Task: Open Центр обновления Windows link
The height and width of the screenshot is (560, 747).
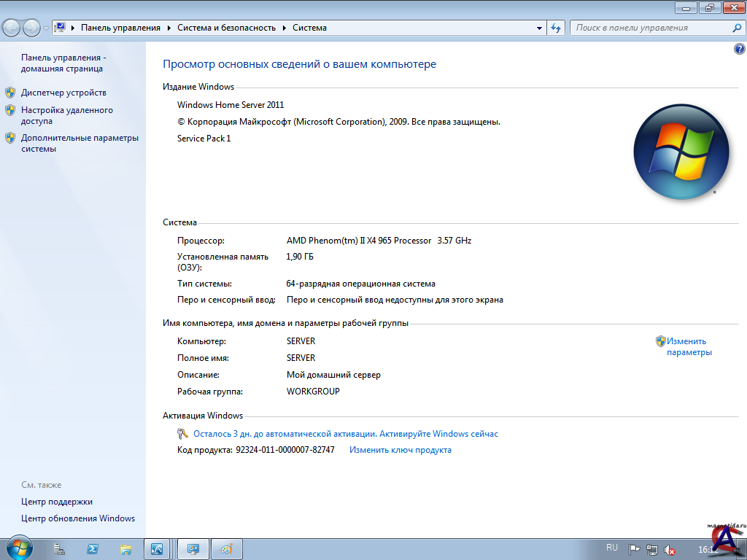Action: pos(78,518)
